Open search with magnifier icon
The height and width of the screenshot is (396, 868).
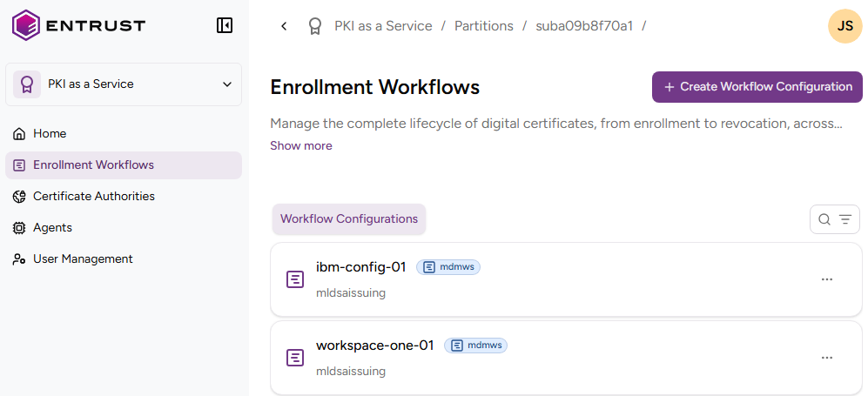[x=824, y=219]
